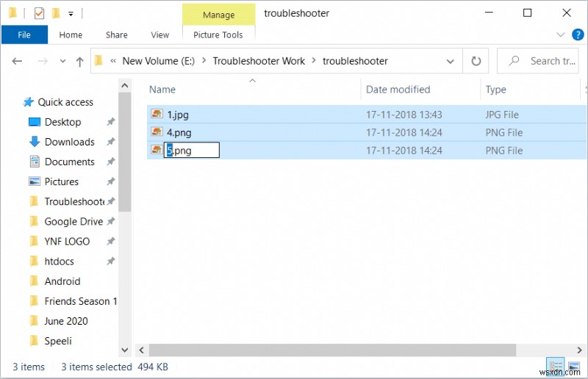Open the Android folder

click(62, 281)
